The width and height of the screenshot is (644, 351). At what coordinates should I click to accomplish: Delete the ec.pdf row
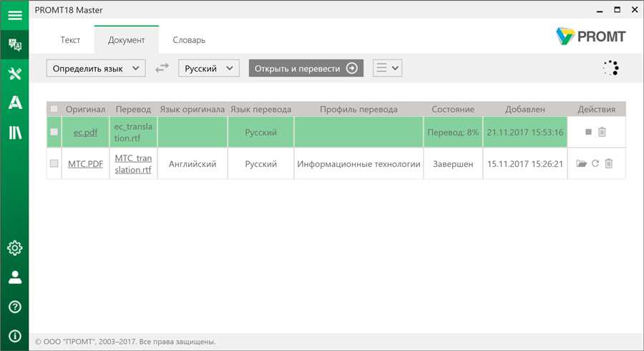602,132
